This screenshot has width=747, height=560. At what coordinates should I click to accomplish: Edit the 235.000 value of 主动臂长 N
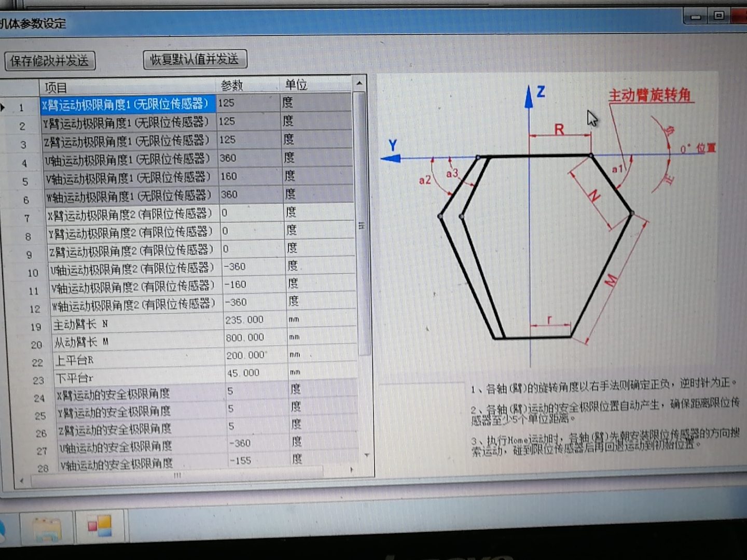click(x=254, y=320)
